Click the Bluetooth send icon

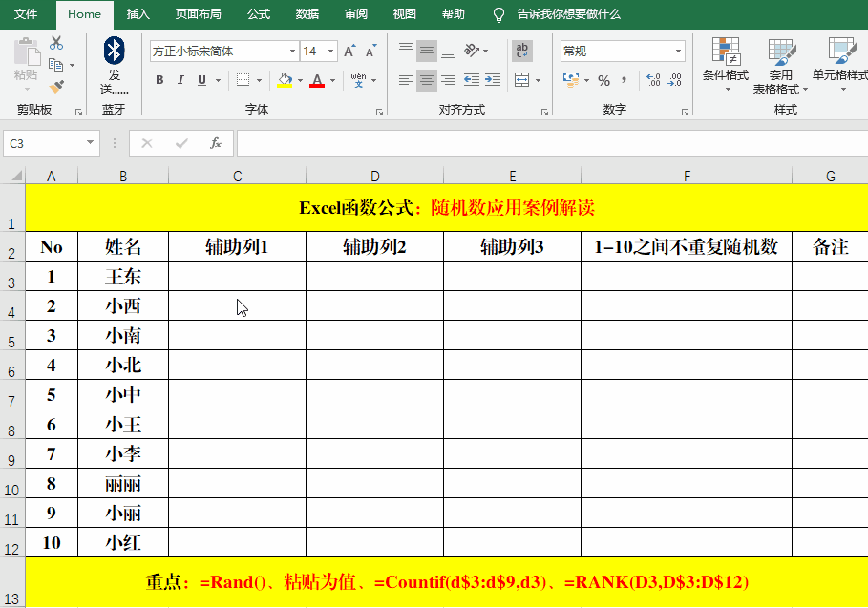[114, 51]
